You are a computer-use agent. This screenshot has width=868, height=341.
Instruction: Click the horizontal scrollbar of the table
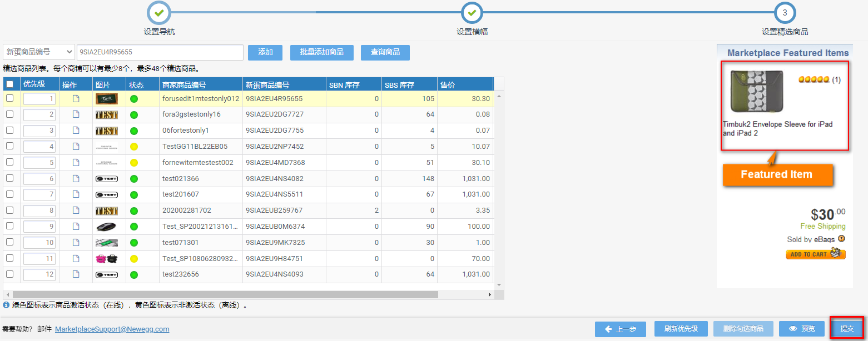pyautogui.click(x=225, y=294)
